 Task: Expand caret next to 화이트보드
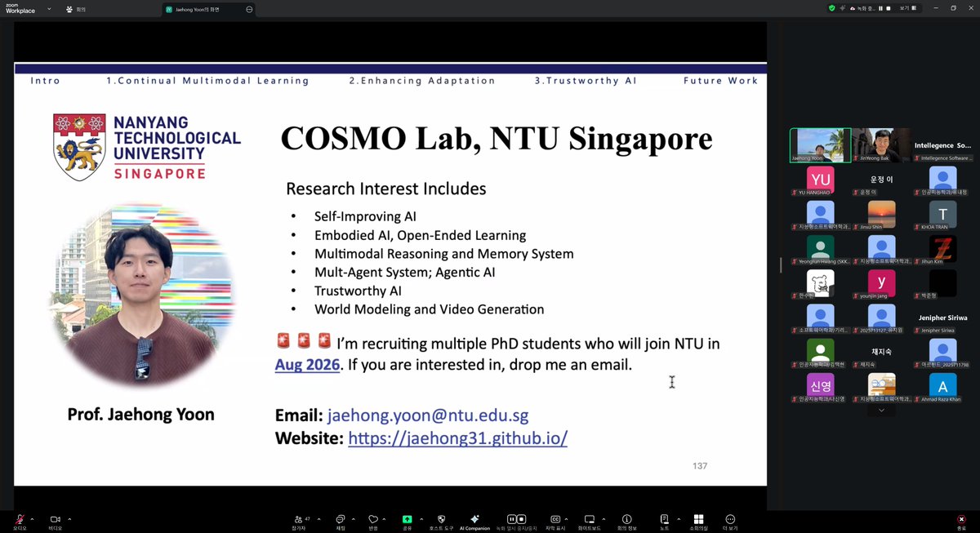point(603,518)
